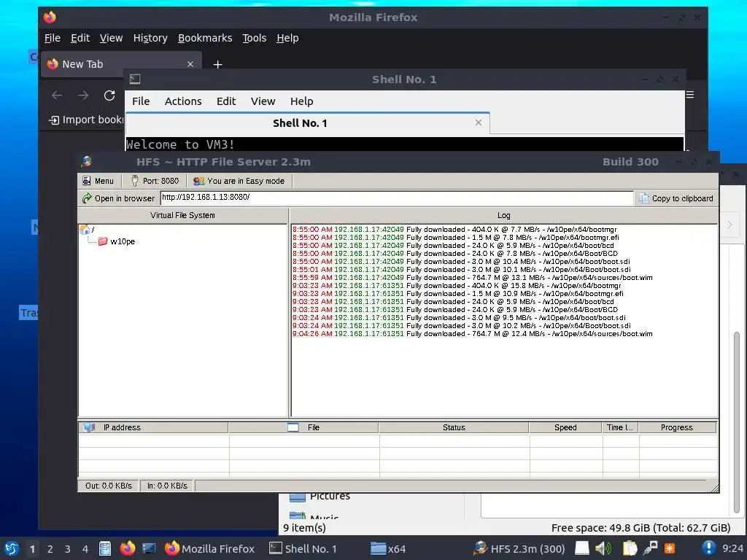Open Firefox Bookmarks menu
The width and height of the screenshot is (747, 560).
click(x=205, y=38)
